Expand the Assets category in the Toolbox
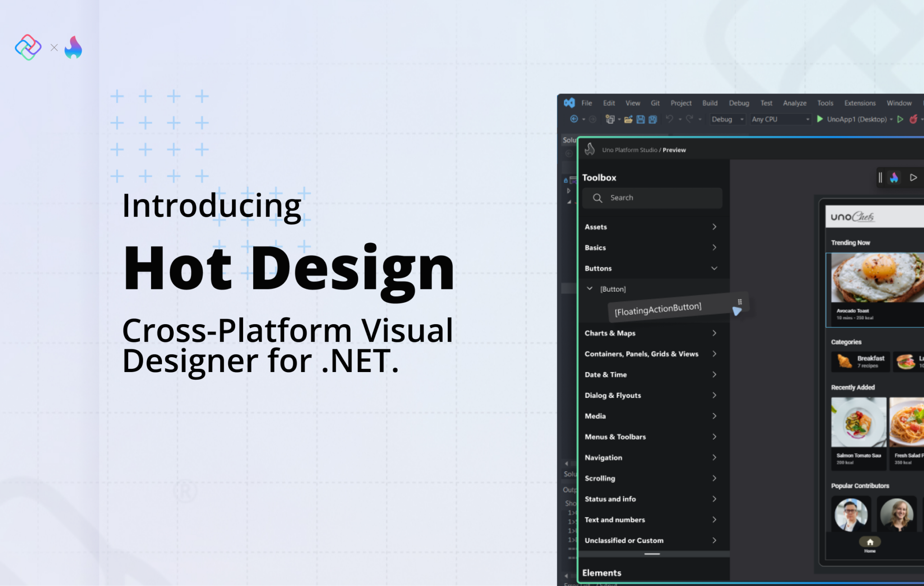Viewport: 924px width, 586px height. point(714,227)
